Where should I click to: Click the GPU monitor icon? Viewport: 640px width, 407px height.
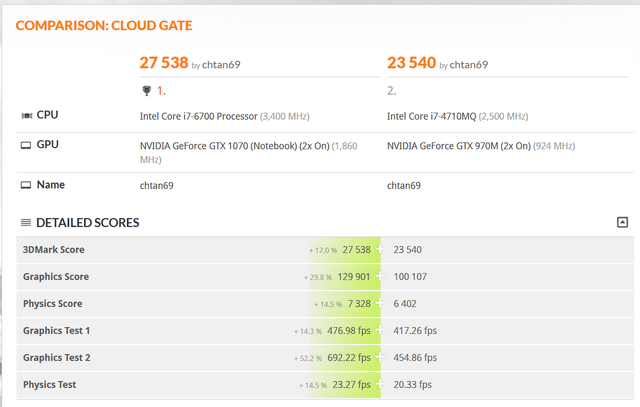pyautogui.click(x=25, y=146)
